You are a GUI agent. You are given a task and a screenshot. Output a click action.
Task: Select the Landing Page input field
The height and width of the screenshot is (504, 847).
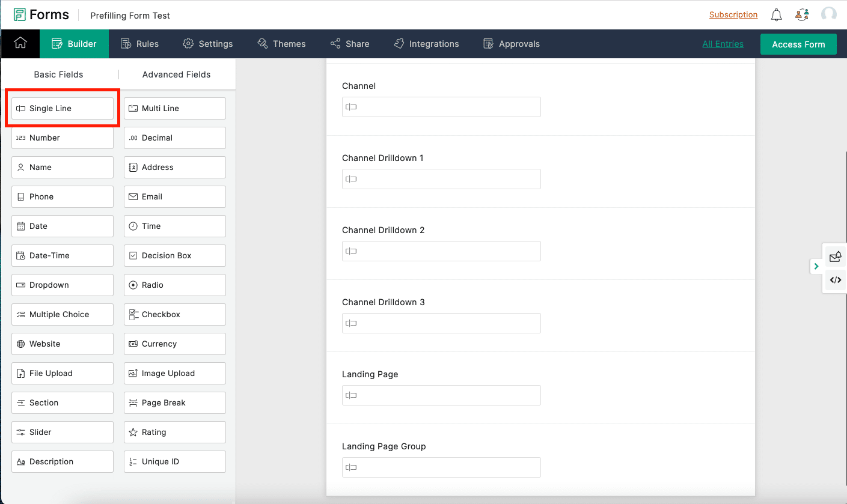coord(441,395)
